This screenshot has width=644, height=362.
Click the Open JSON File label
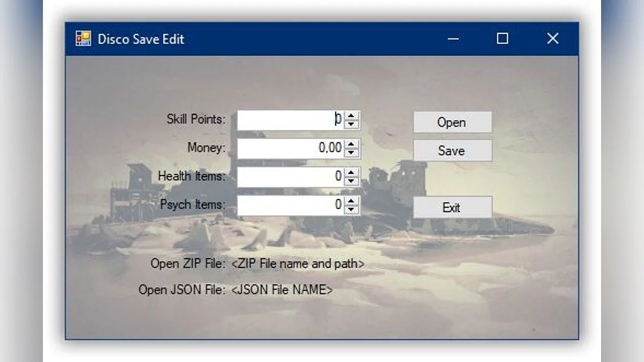pos(182,290)
